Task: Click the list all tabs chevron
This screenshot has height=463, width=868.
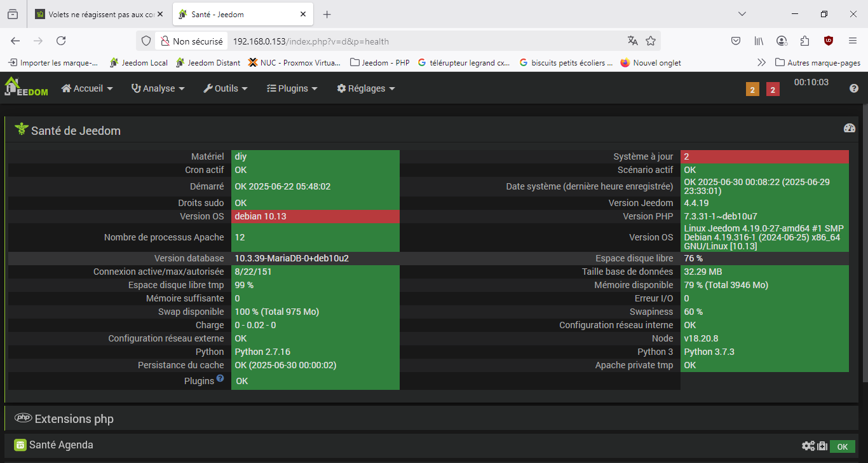Action: pyautogui.click(x=742, y=14)
